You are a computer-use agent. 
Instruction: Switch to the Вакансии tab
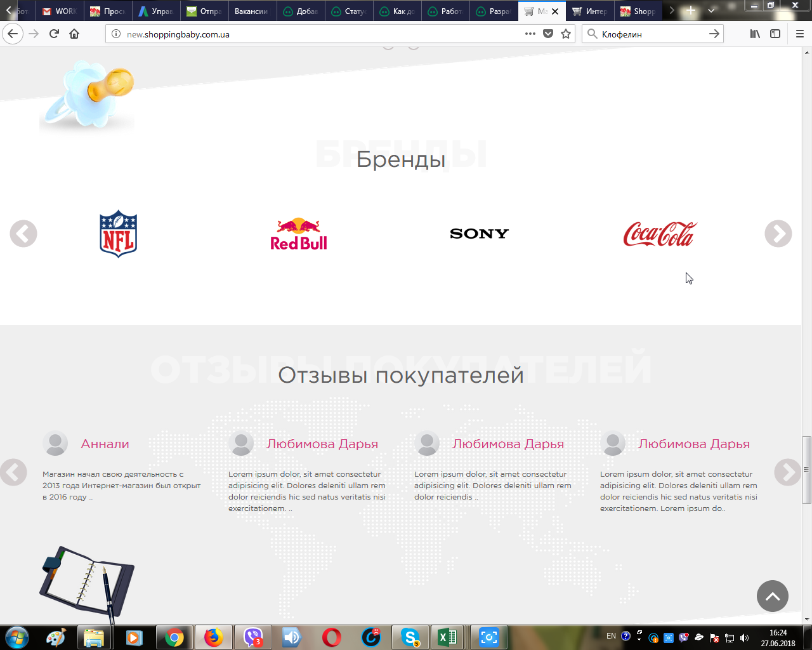[x=252, y=11]
